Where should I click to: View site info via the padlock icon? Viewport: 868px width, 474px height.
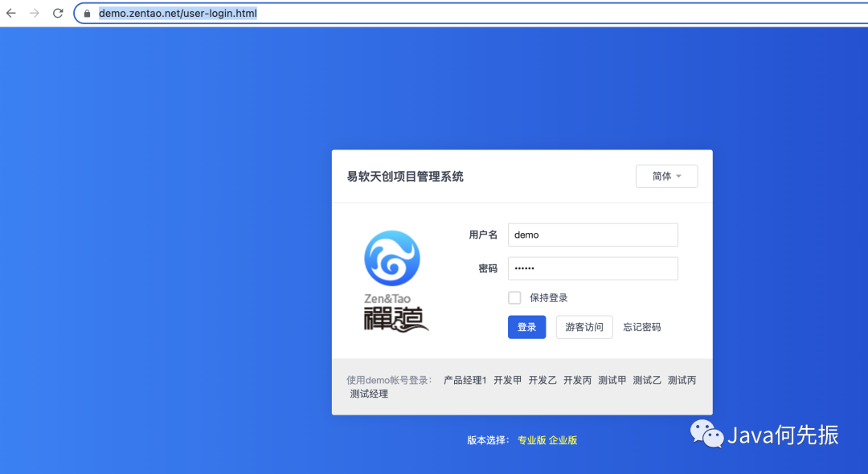[87, 14]
